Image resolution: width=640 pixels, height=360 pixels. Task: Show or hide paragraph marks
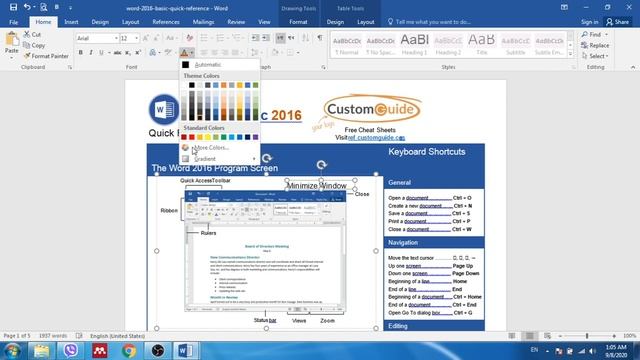coord(320,38)
